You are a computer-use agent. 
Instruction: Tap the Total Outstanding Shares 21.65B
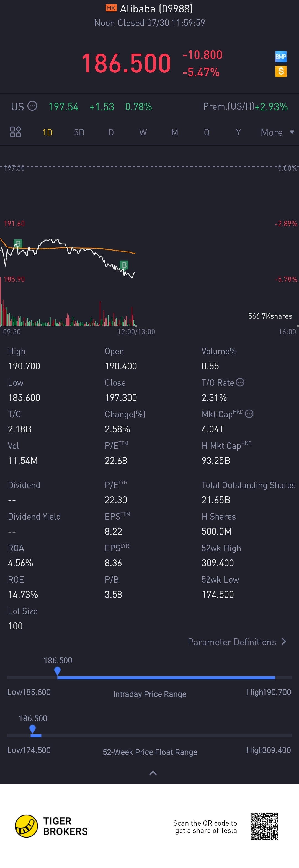coord(216,500)
